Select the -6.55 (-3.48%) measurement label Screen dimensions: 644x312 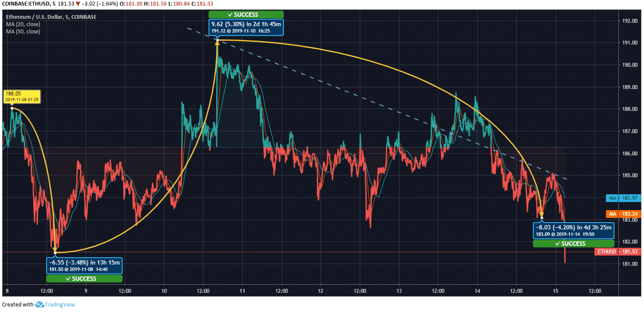click(x=84, y=265)
